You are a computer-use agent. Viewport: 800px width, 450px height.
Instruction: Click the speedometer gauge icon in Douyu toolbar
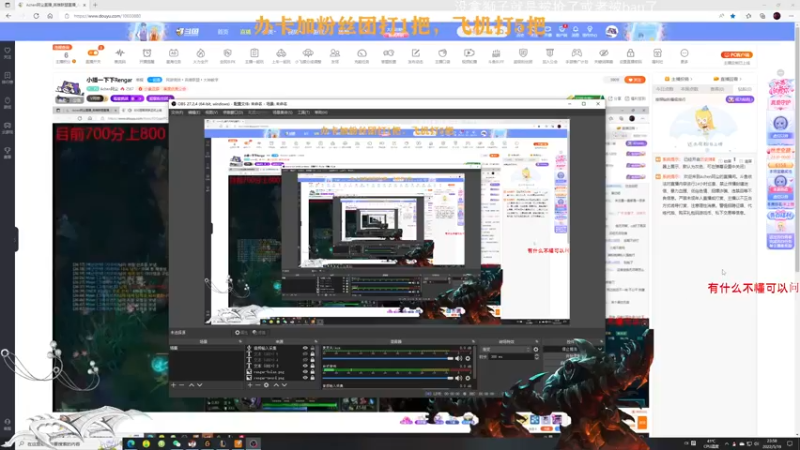362,53
